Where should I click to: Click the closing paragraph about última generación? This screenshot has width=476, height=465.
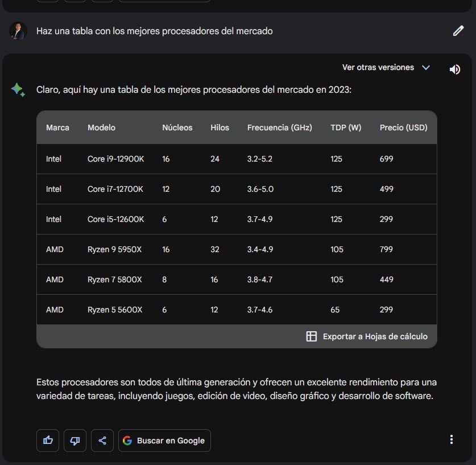tap(237, 389)
